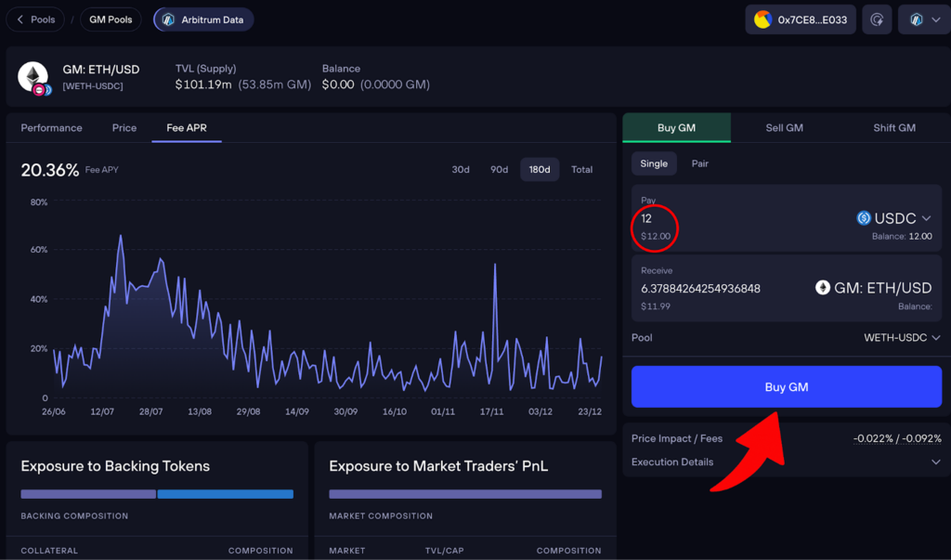
Task: Open the Performance chart tab
Action: (x=52, y=128)
